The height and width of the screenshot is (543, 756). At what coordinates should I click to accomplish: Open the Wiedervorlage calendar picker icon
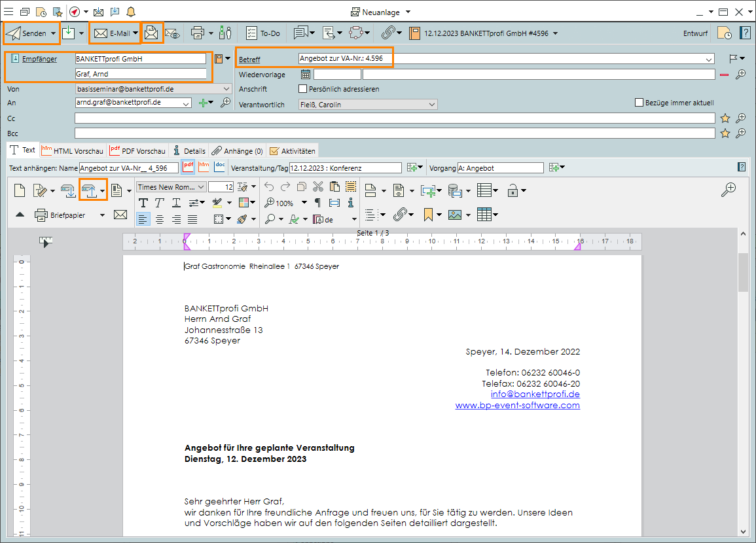pos(305,75)
